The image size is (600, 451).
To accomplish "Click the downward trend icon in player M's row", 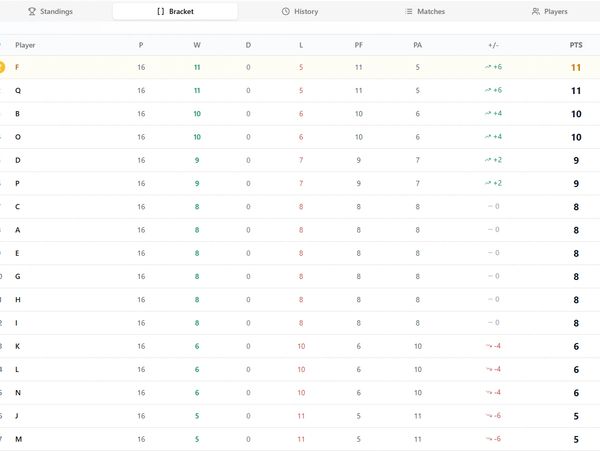I will click(488, 439).
